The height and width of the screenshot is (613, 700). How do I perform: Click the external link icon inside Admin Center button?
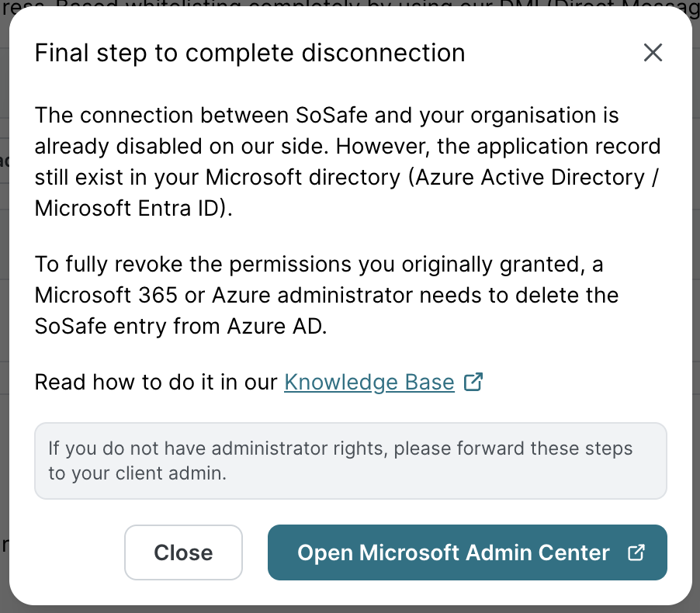(x=636, y=552)
